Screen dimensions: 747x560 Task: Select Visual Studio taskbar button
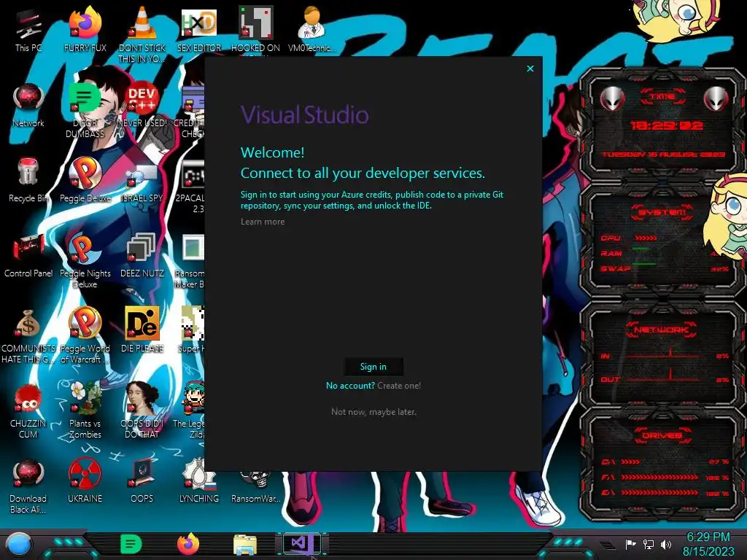click(x=301, y=542)
